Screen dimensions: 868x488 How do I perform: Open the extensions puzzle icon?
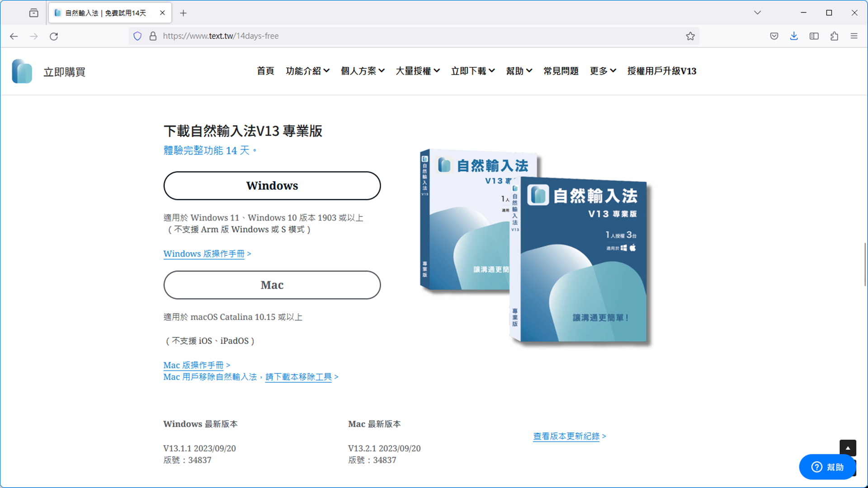[x=834, y=36]
